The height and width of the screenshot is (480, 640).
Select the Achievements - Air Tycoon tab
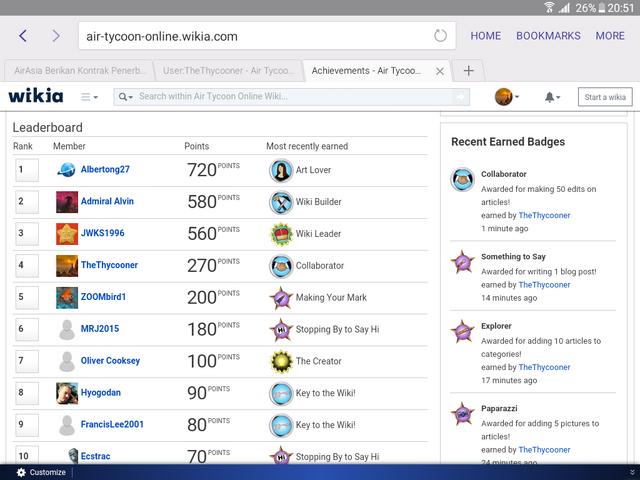point(366,71)
